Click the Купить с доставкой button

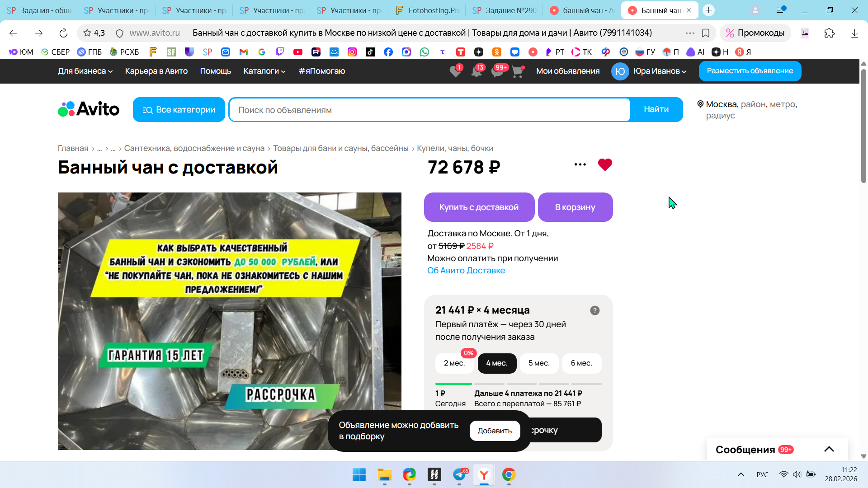(x=479, y=207)
